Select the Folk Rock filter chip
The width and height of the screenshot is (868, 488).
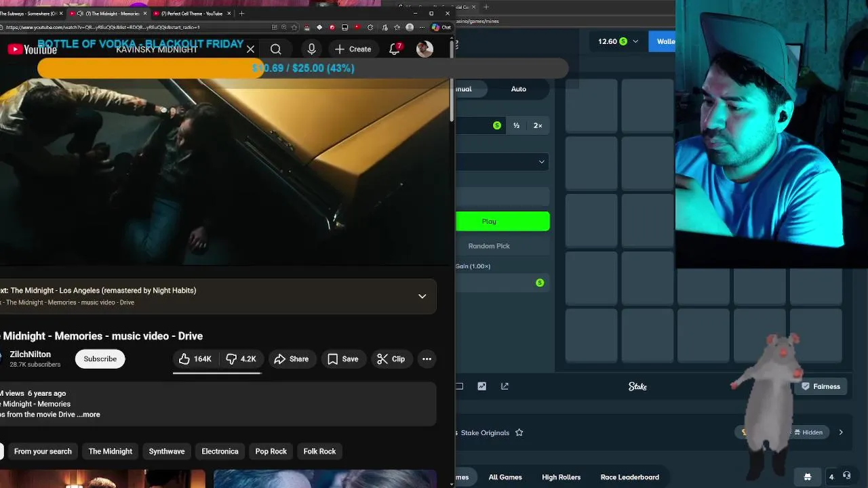[319, 451]
